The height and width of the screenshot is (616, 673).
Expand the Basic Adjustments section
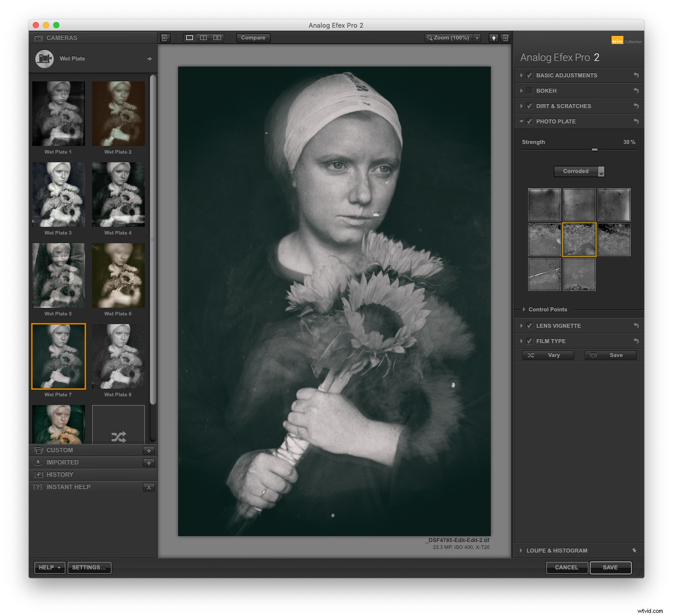[x=521, y=75]
